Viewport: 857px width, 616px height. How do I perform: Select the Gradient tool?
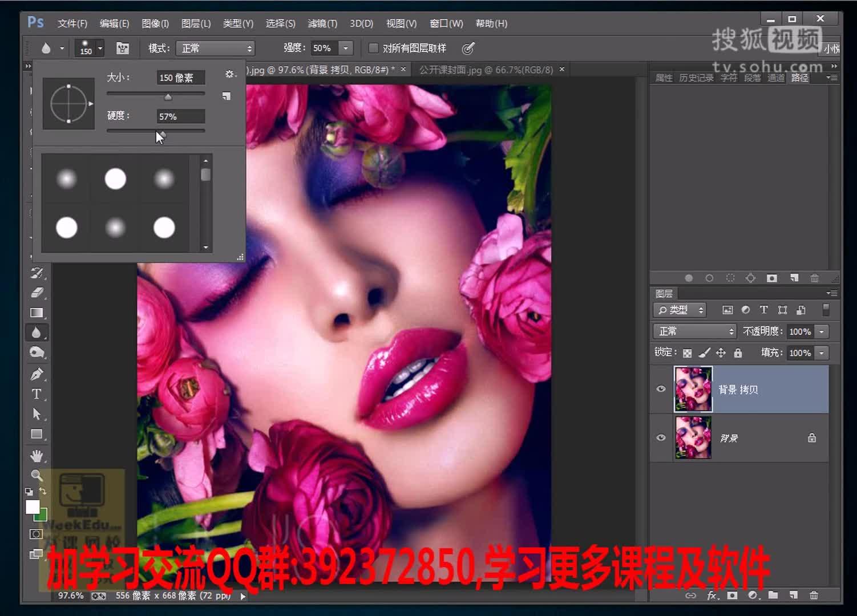click(37, 313)
